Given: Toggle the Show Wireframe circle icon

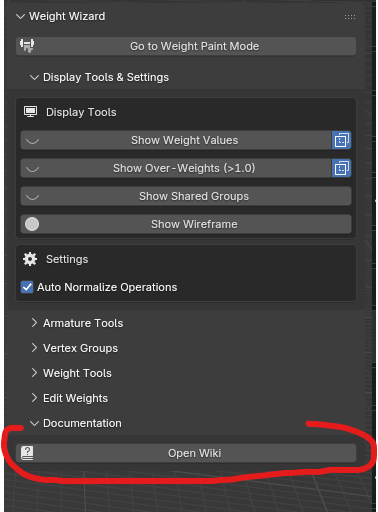Looking at the screenshot, I should (32, 224).
